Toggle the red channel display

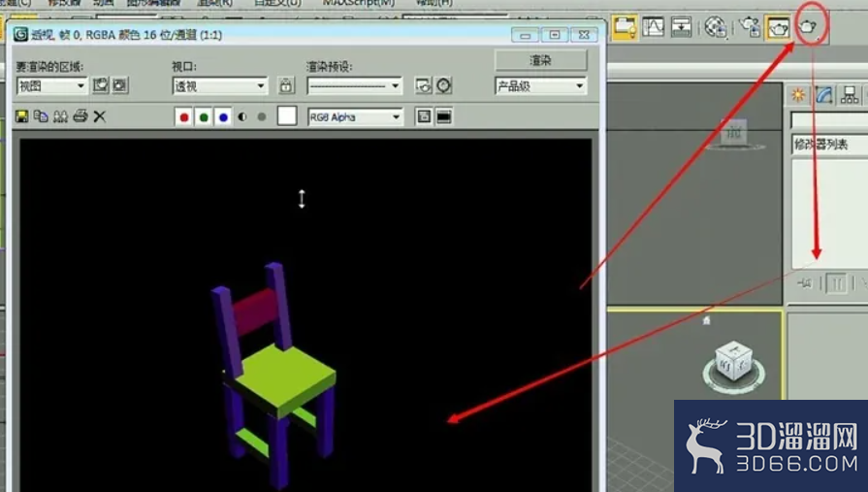[x=184, y=116]
